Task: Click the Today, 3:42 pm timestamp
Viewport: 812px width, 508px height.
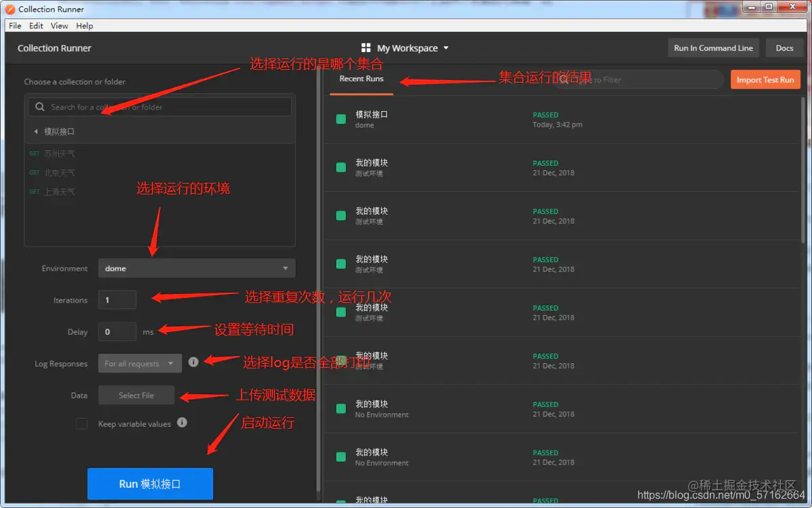Action: click(558, 125)
